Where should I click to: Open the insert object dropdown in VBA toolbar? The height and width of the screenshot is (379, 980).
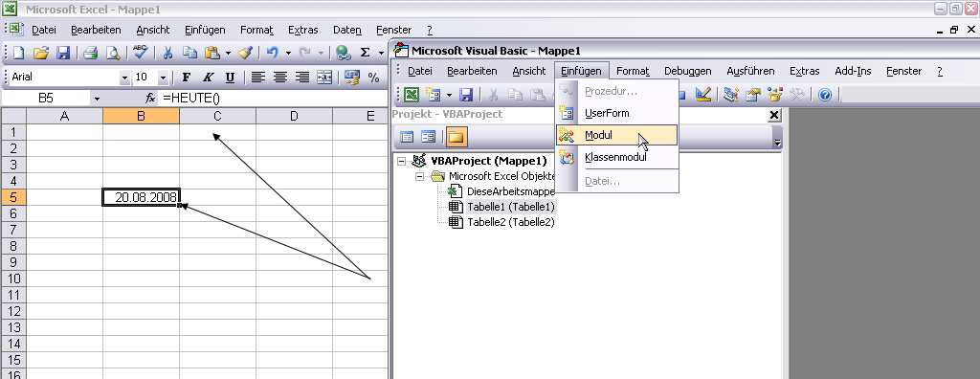(449, 95)
